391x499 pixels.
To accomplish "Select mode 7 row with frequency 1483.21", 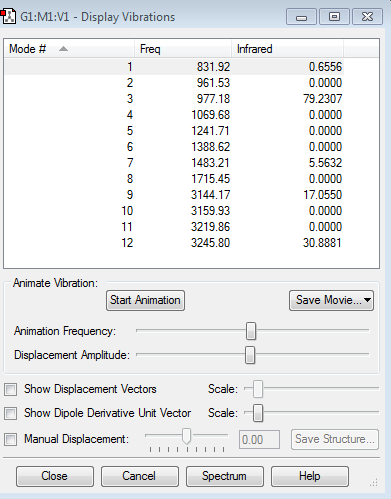I will (x=174, y=163).
